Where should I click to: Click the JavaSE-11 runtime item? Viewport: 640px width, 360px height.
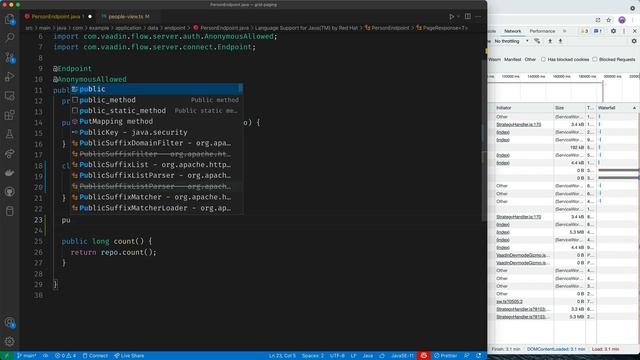(402, 356)
